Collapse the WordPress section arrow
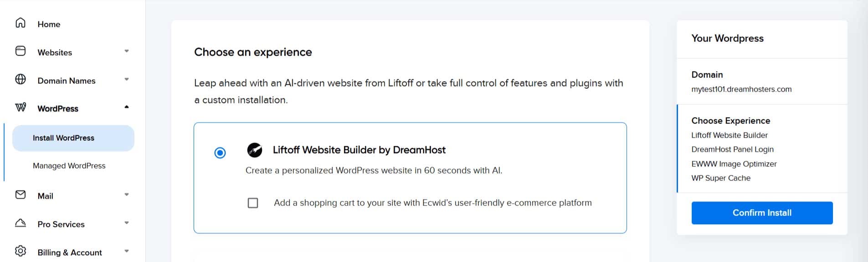 pyautogui.click(x=127, y=107)
